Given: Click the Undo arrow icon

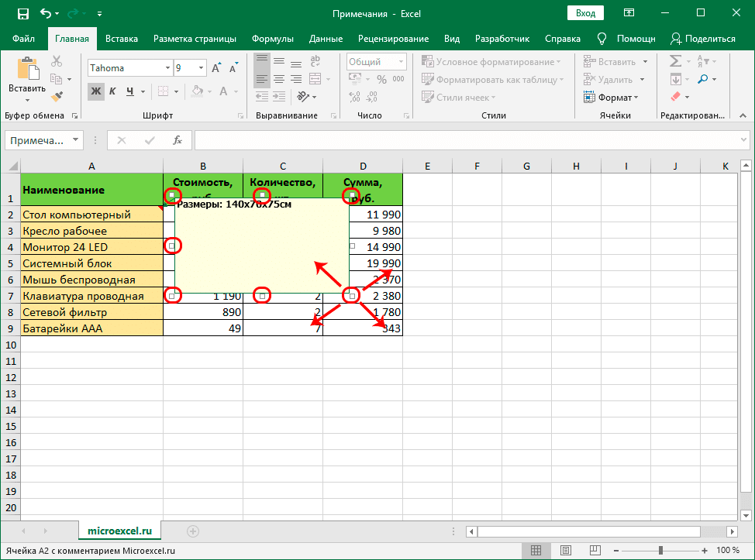Looking at the screenshot, I should coord(46,13).
